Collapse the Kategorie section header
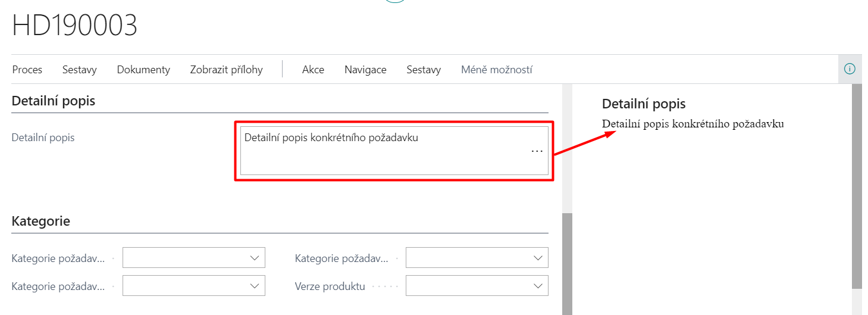 [x=40, y=222]
